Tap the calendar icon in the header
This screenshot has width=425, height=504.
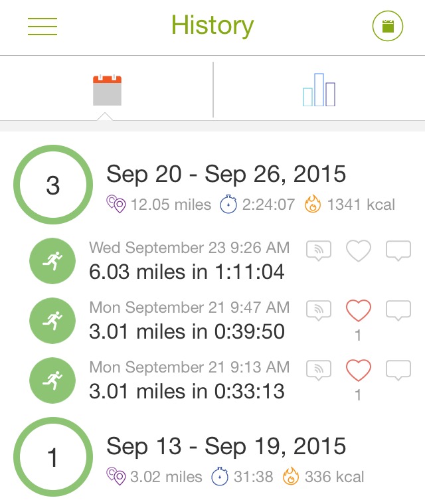click(388, 27)
